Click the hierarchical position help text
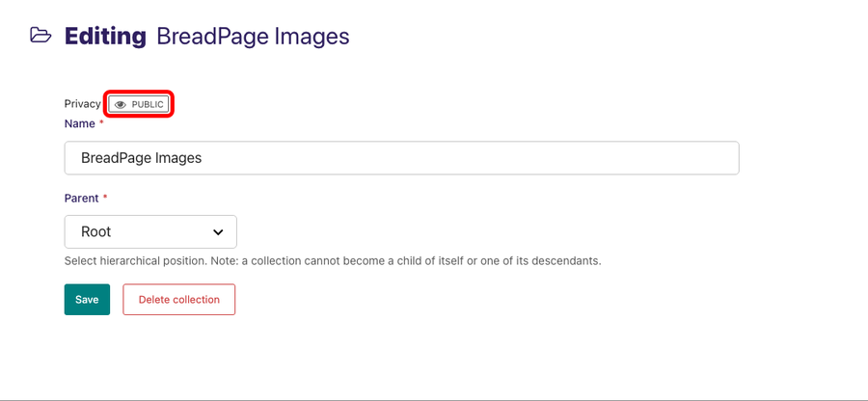The width and height of the screenshot is (868, 401). (333, 261)
